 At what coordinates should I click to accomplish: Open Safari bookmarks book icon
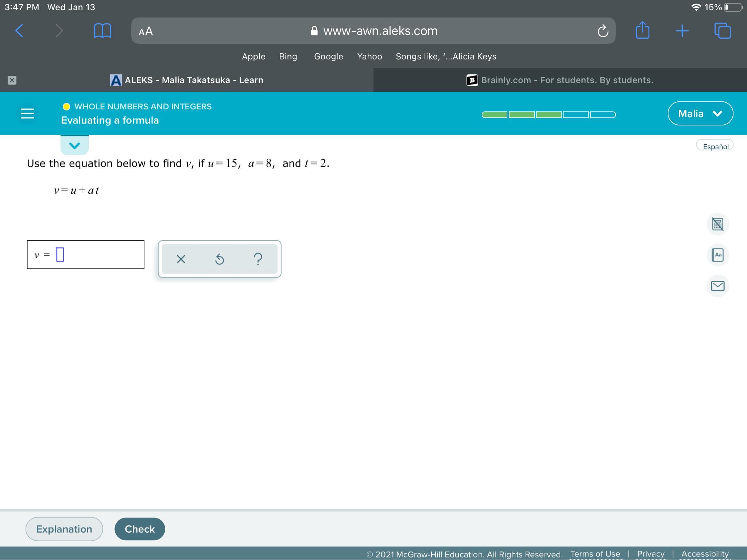tap(102, 31)
